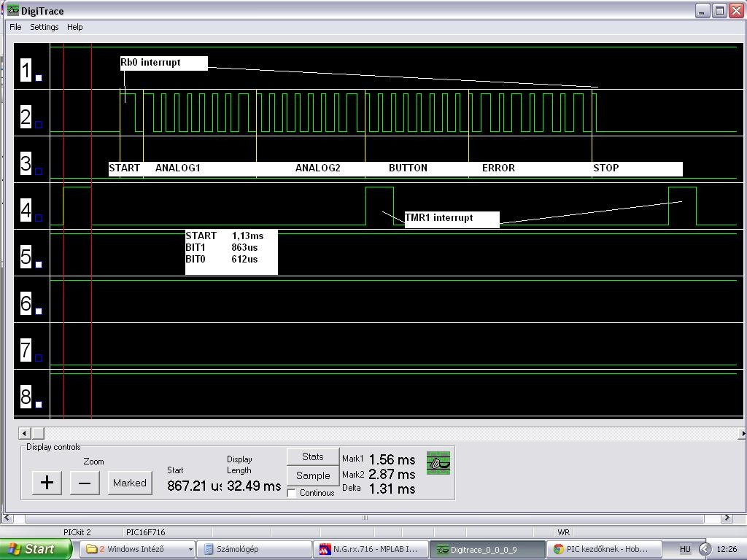Zoom out with the minus button
Screen dimensions: 747x560
[85, 483]
